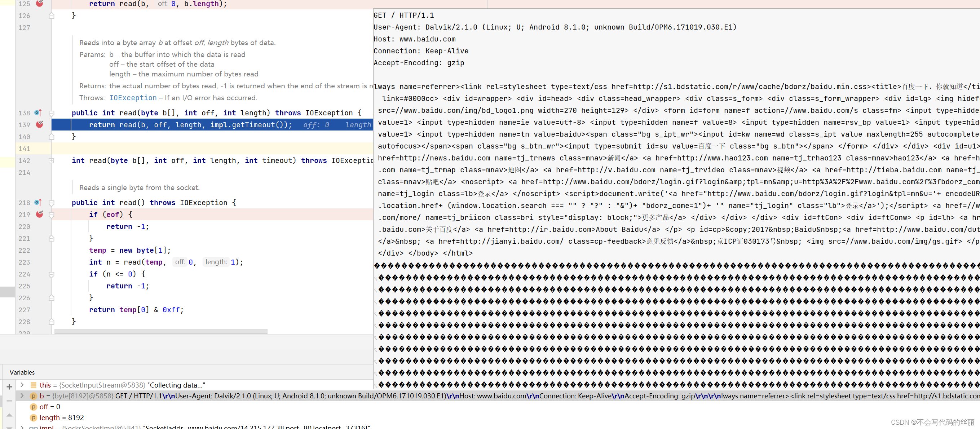Click the '</div> </body> </html>' line
The image size is (980, 429).
(425, 253)
